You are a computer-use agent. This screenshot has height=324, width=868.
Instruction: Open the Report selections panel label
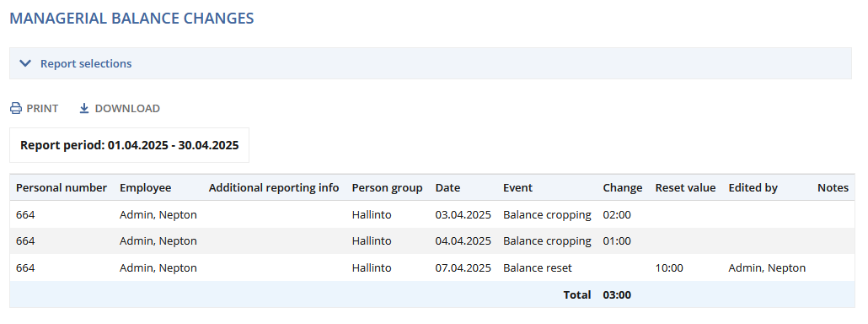[86, 63]
